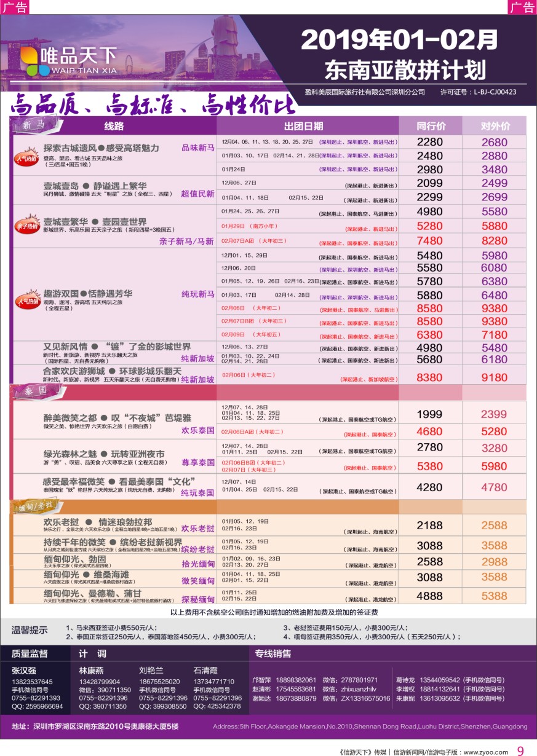Click the 02月09日 (大年初五) departure date
The image size is (537, 756).
[x=251, y=335]
